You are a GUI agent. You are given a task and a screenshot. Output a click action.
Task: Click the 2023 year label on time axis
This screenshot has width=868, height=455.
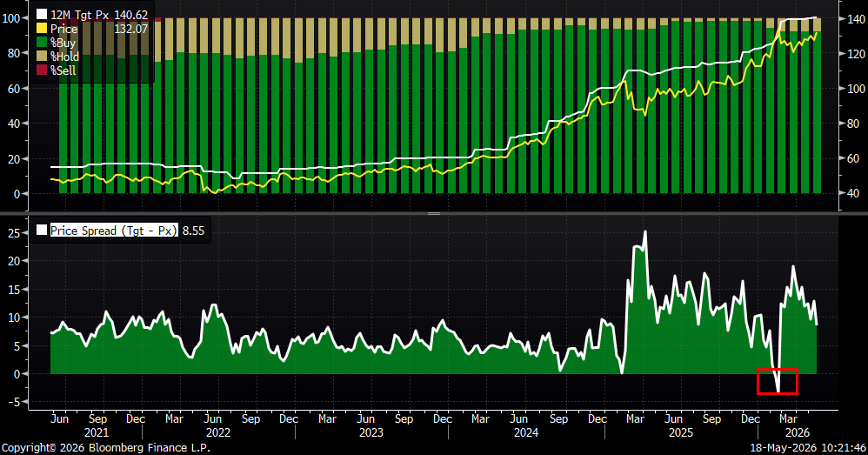point(371,433)
